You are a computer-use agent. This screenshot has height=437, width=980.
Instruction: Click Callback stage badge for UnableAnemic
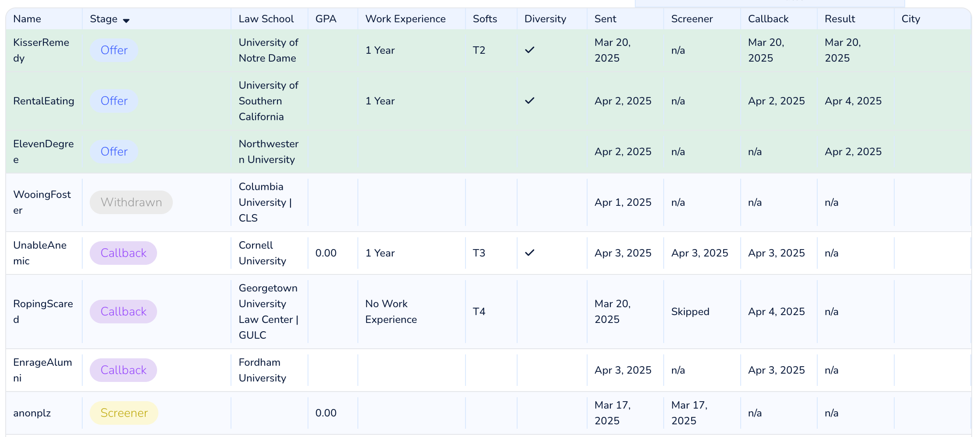coord(123,253)
